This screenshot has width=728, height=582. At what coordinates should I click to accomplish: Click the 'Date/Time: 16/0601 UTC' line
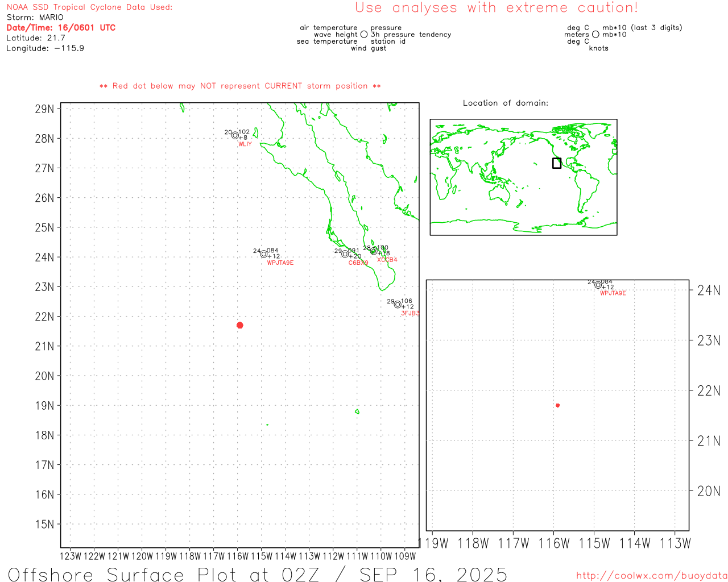(x=61, y=28)
